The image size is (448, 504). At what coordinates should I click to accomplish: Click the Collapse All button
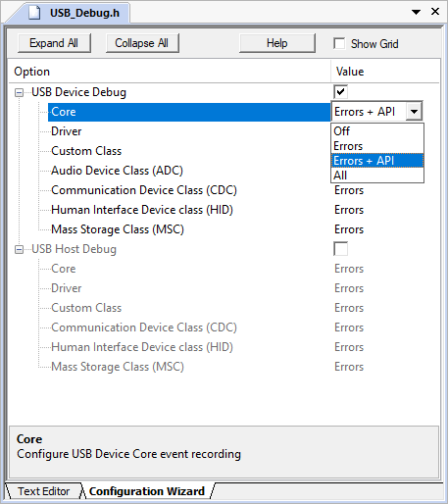click(x=142, y=43)
